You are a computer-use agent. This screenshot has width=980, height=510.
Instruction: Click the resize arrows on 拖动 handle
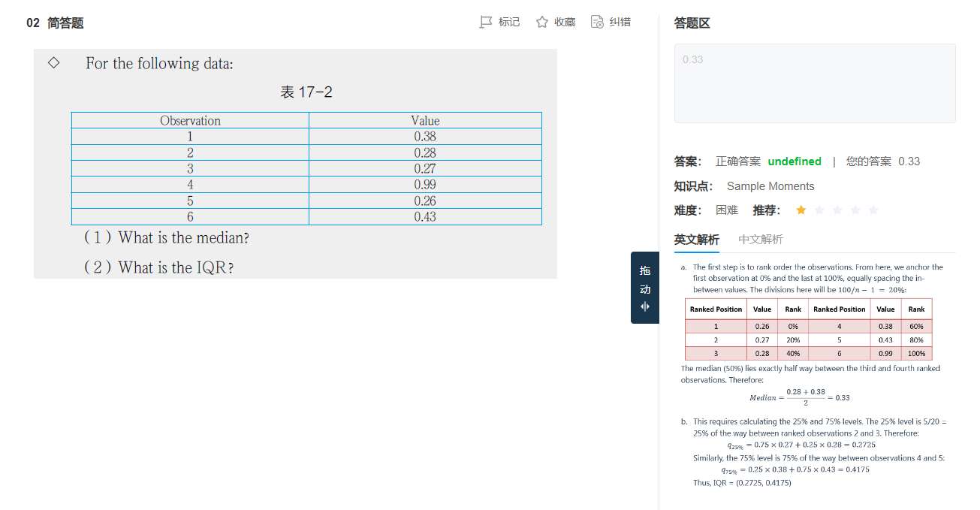coord(644,306)
